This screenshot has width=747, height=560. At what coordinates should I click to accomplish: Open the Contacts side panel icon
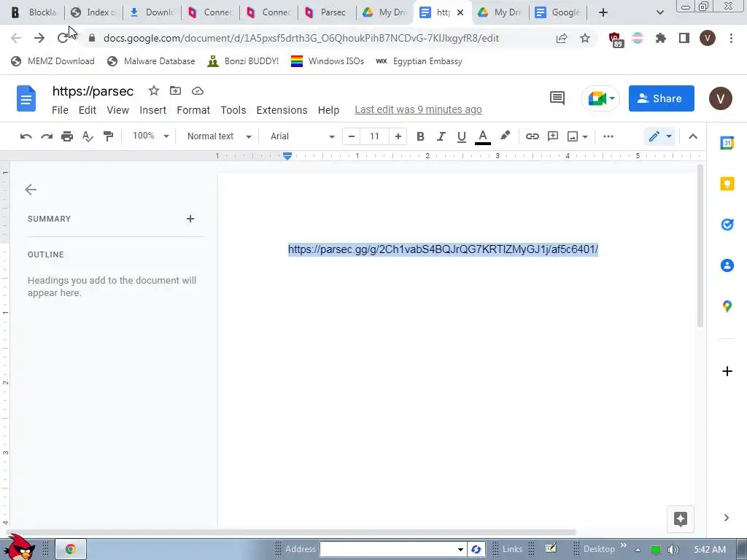pyautogui.click(x=727, y=265)
